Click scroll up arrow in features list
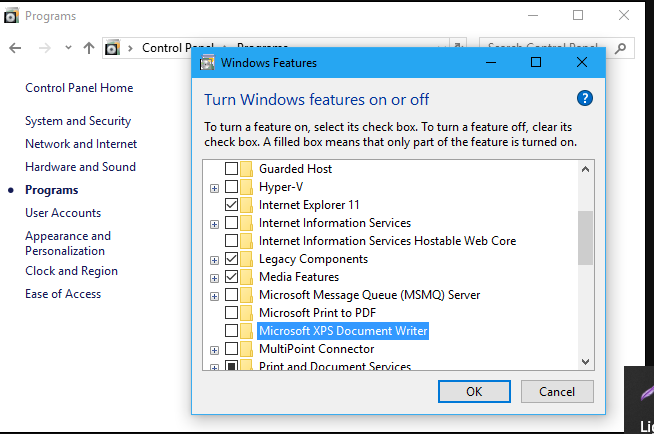 (x=585, y=169)
